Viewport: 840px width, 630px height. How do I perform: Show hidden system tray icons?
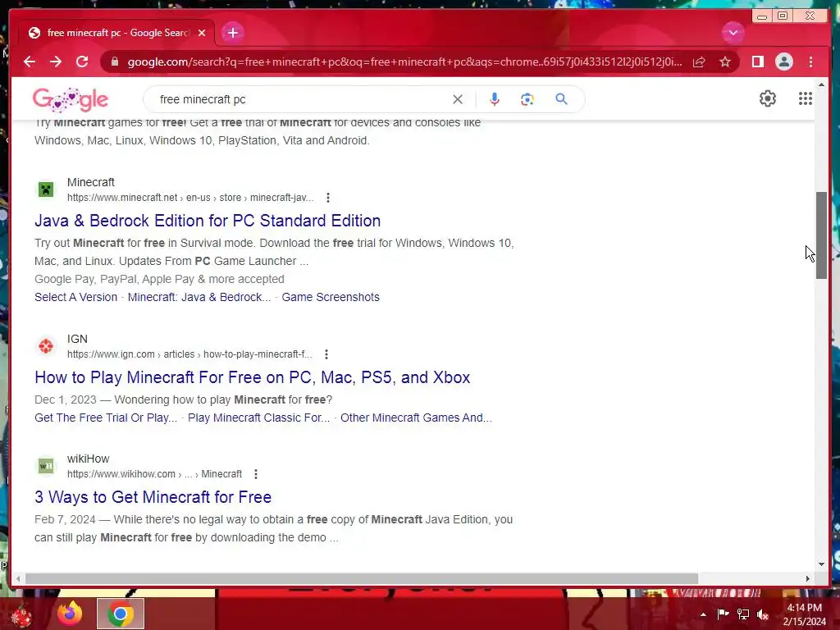(x=703, y=614)
